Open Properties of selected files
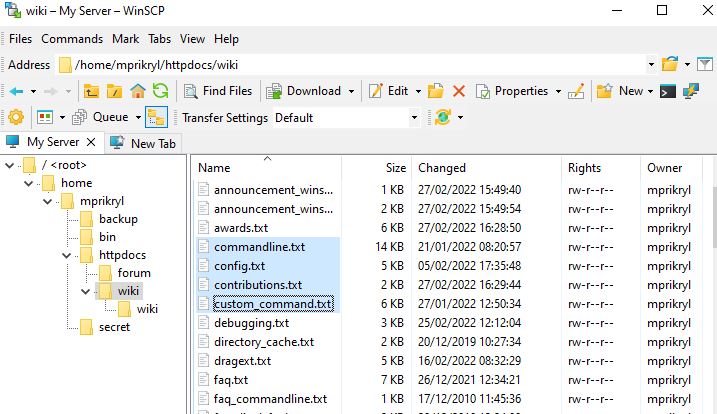 [512, 91]
